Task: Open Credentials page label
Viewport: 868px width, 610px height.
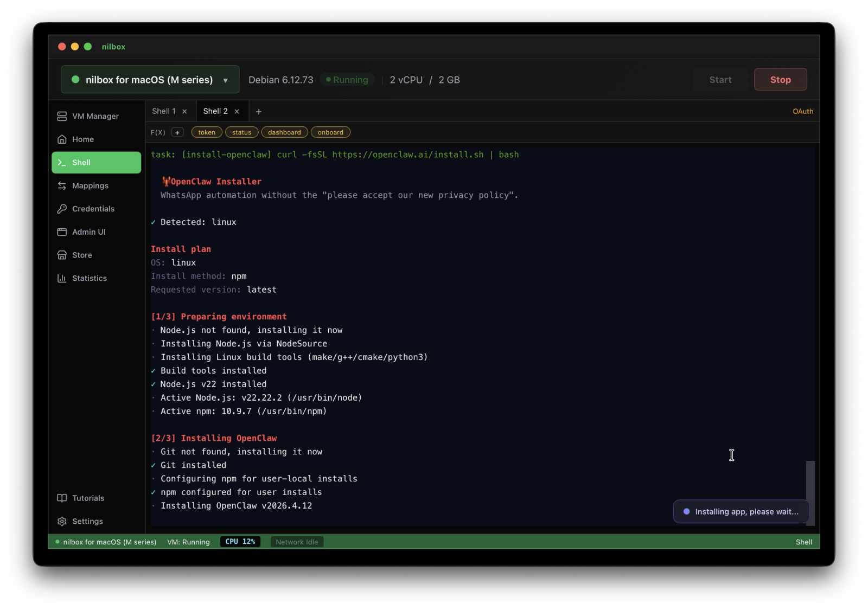Action: [93, 209]
